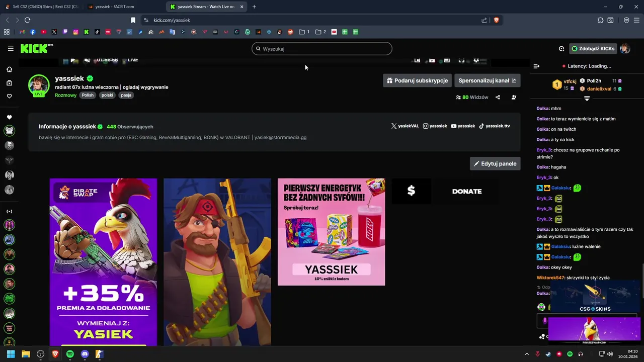Open the pirate with golden rifle panel
This screenshot has width=644, height=362.
[x=217, y=262]
